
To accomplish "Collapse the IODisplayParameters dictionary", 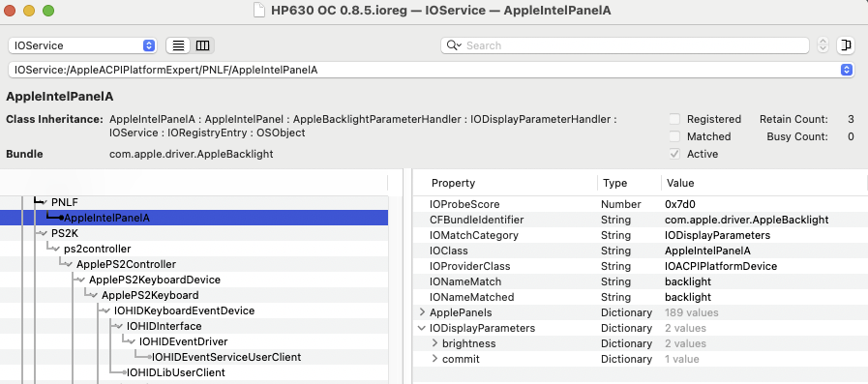I will (422, 328).
